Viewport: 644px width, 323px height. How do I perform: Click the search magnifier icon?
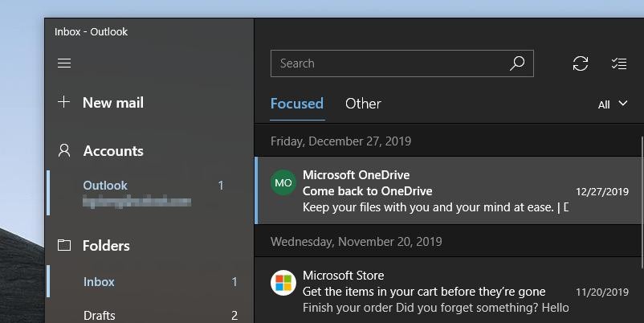coord(517,63)
